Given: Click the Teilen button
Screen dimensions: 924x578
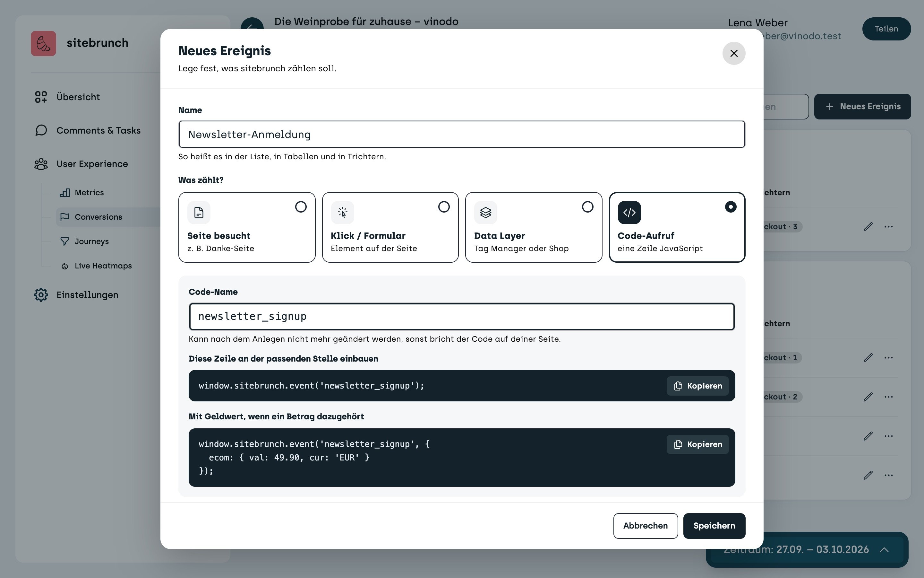Looking at the screenshot, I should pos(886,29).
